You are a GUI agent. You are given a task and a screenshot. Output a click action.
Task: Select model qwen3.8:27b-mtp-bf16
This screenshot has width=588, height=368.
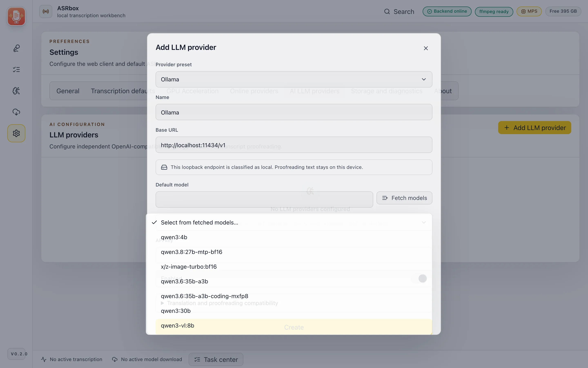click(x=289, y=252)
